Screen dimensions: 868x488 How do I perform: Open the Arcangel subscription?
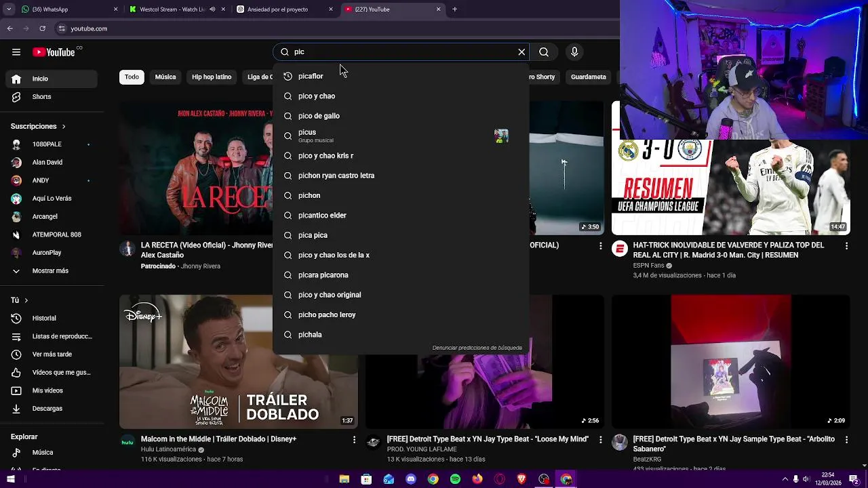pos(52,216)
